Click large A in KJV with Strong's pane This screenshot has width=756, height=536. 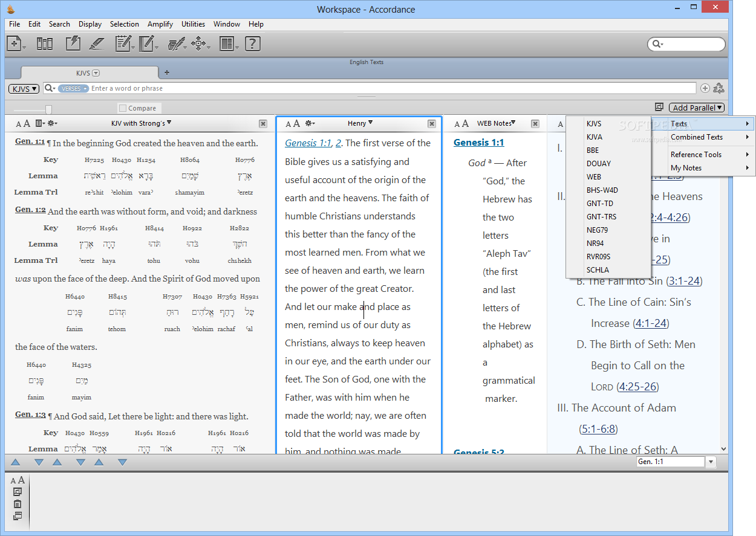tap(27, 123)
